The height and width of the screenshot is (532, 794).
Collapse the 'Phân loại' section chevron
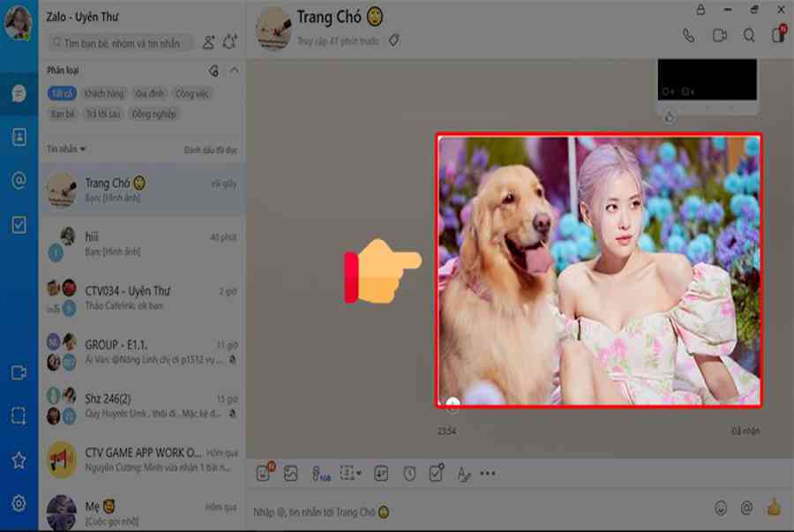coord(234,71)
